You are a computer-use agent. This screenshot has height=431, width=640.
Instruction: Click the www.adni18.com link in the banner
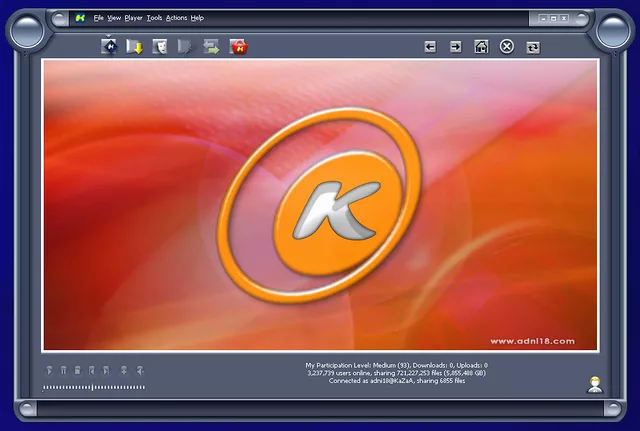coord(532,341)
